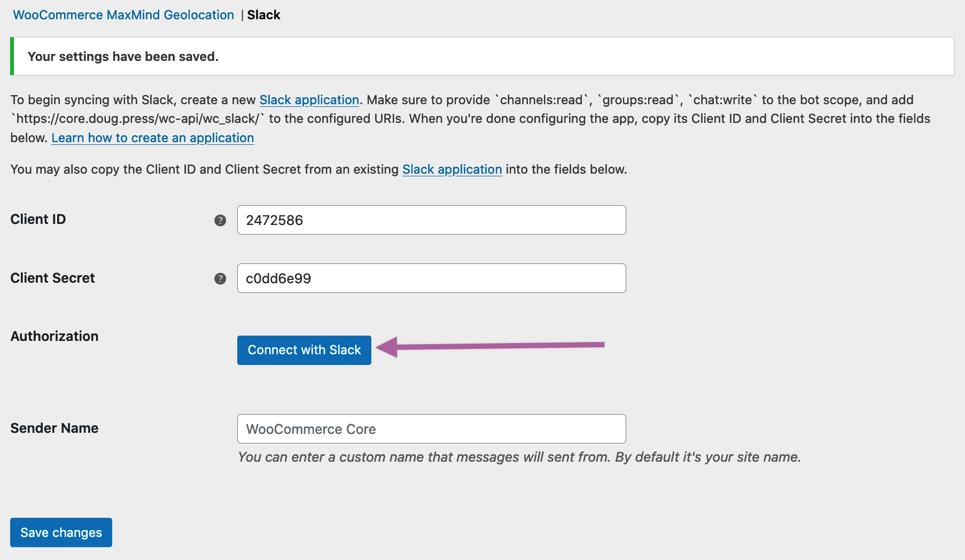This screenshot has width=965, height=560.
Task: Focus the Client ID input field
Action: click(431, 220)
